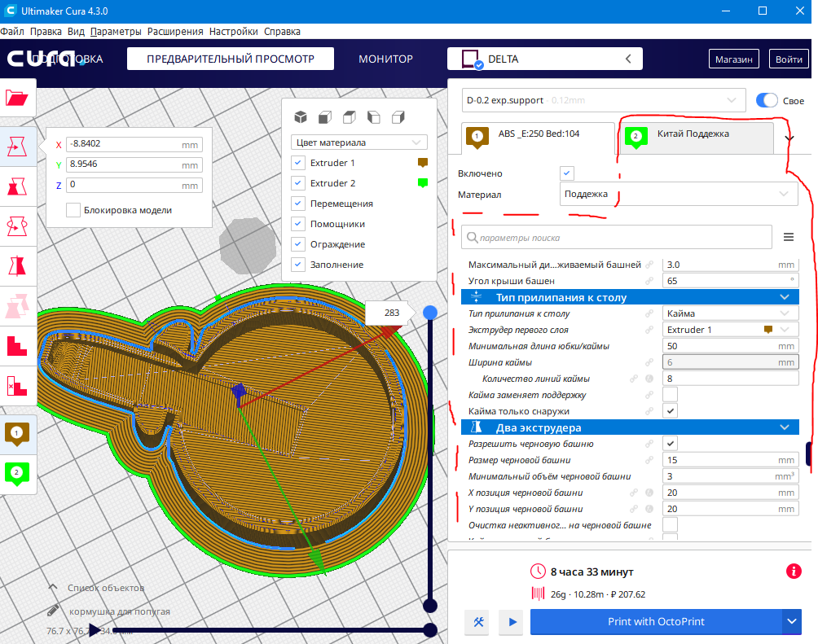Open the Правка menu
The width and height of the screenshot is (818, 644).
pyautogui.click(x=46, y=31)
